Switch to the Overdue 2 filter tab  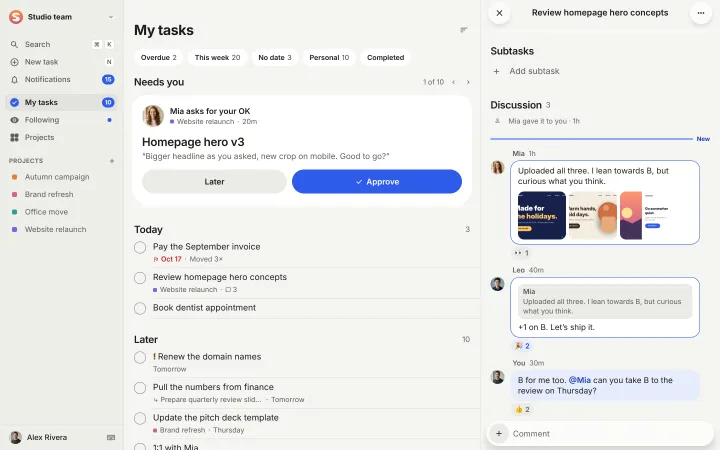click(x=158, y=57)
